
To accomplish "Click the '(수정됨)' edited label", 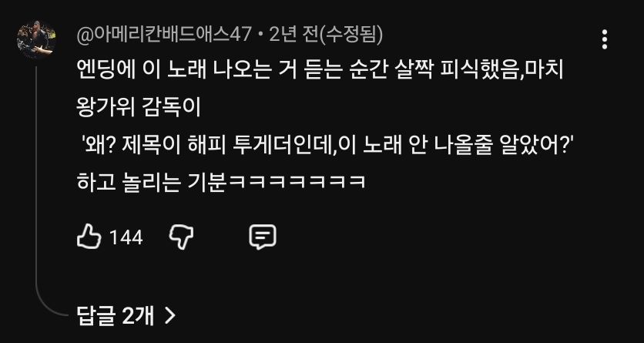I will coord(351,36).
